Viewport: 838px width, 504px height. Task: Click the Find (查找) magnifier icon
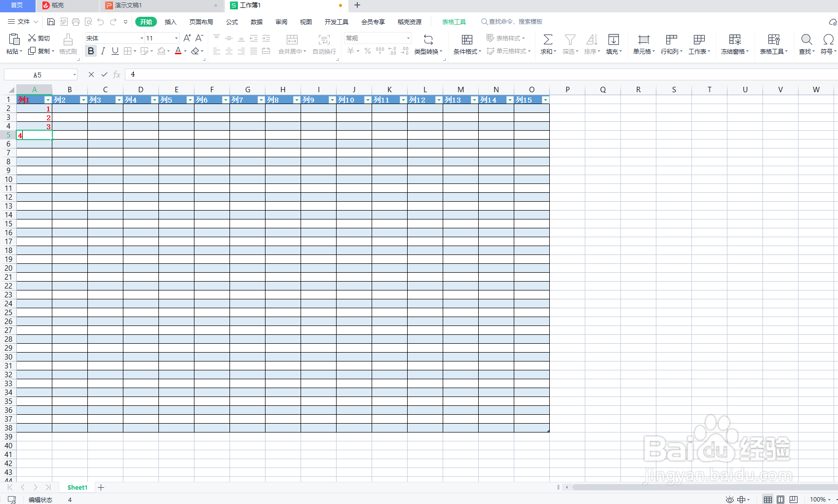[807, 39]
